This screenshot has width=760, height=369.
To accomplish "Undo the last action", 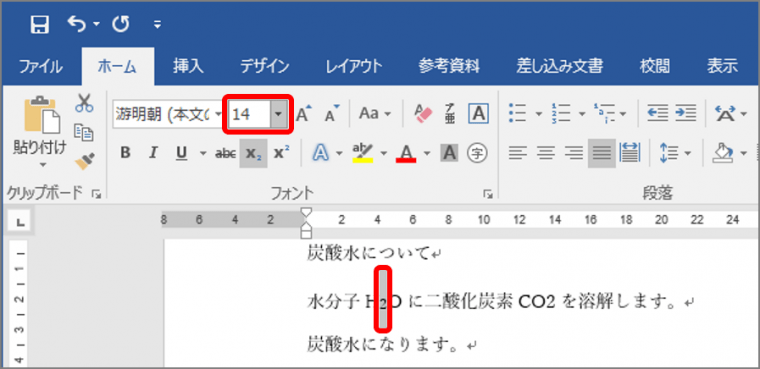I will tap(78, 24).
